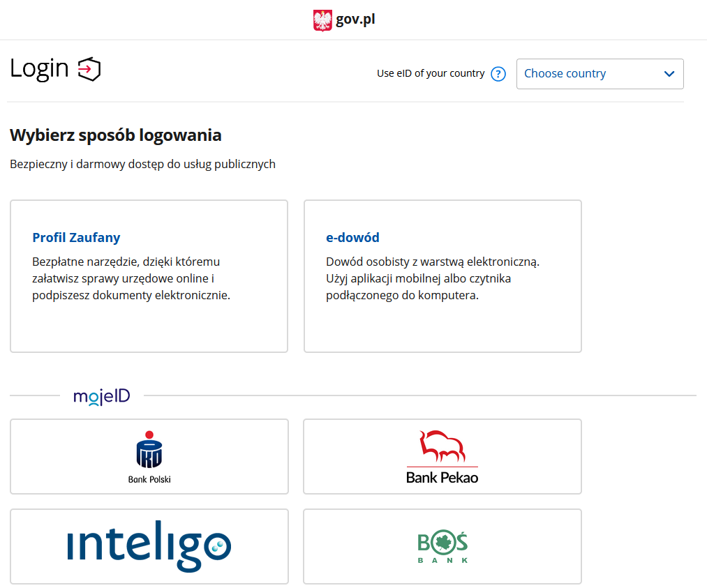Select the BOŚ Bank logo

pyautogui.click(x=442, y=546)
